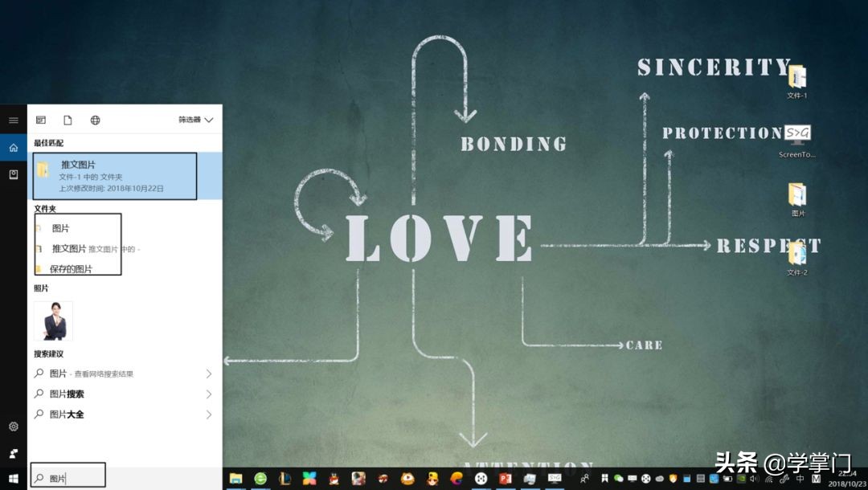Expand the 图片搜索 suggestion arrow
868x490 pixels.
pos(209,394)
